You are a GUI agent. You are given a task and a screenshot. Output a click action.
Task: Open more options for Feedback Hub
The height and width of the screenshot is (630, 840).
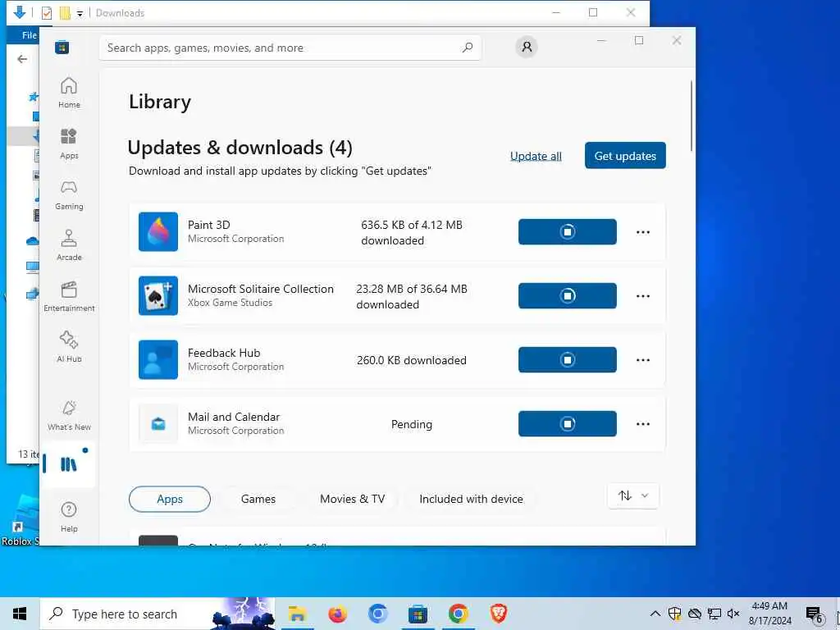[643, 359]
